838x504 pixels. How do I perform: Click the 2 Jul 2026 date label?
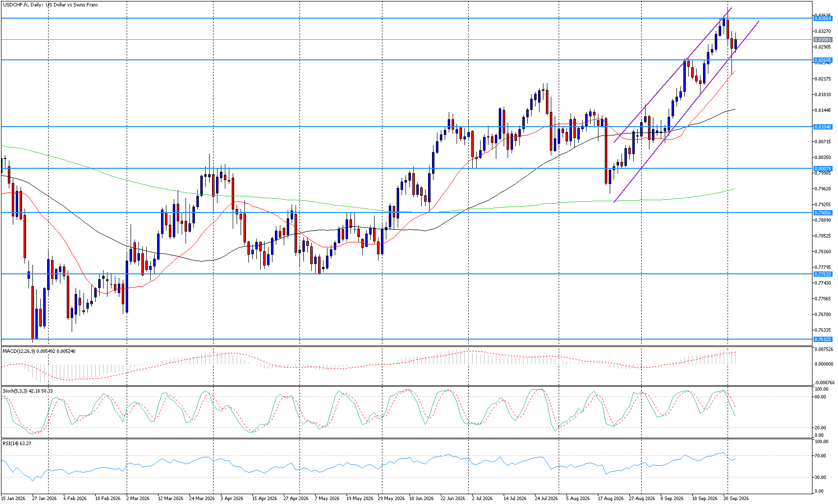point(483,498)
